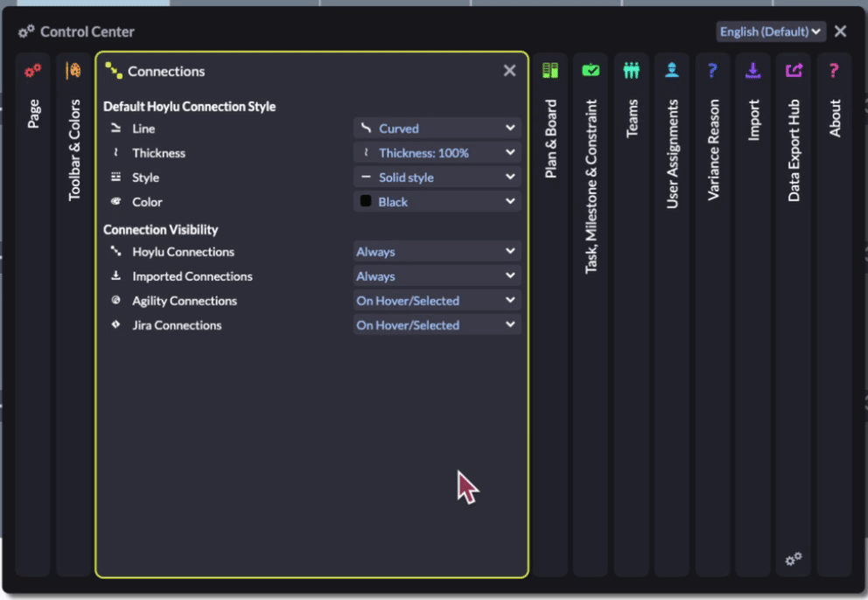Open Hoylu Connections visibility dropdown
This screenshot has width=868, height=600.
click(x=437, y=251)
